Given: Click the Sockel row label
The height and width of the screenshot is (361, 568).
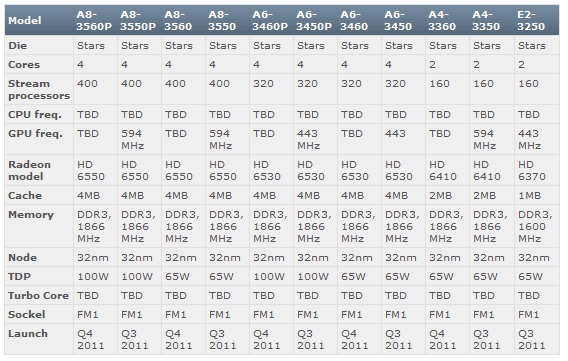Looking at the screenshot, I should coord(27,314).
